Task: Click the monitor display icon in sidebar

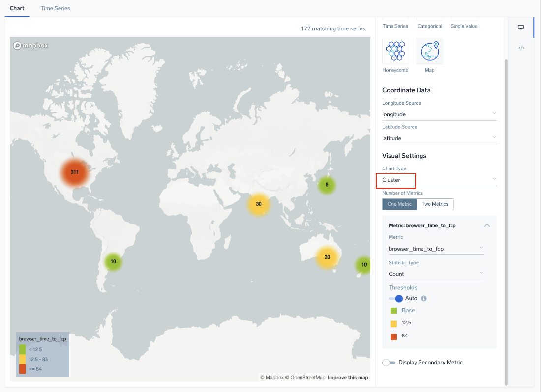Action: coord(521,28)
